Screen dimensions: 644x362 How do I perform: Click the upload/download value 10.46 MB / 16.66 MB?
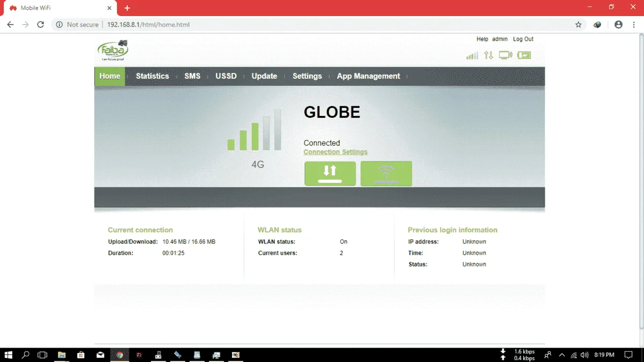(x=189, y=242)
